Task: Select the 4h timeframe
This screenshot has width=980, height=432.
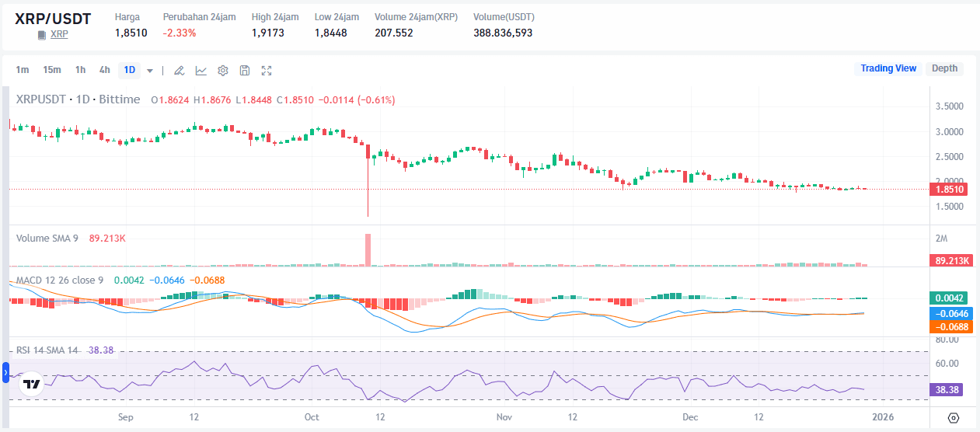Action: pos(105,70)
